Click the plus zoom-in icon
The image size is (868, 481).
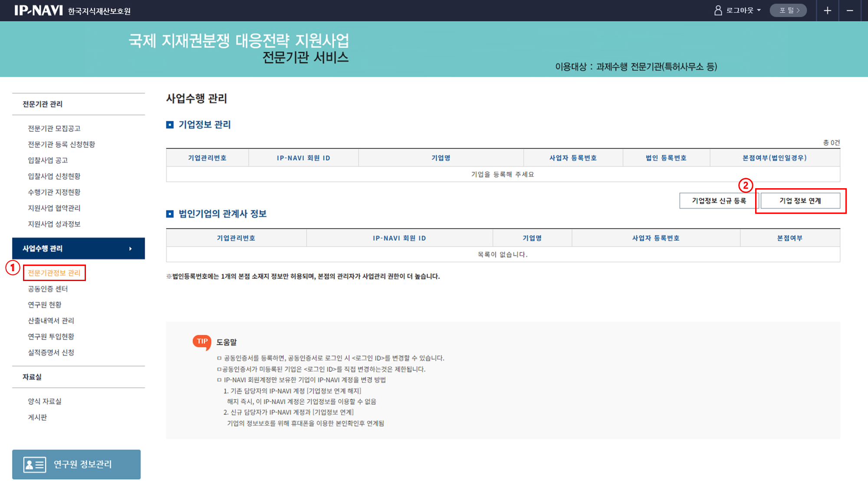pos(827,10)
